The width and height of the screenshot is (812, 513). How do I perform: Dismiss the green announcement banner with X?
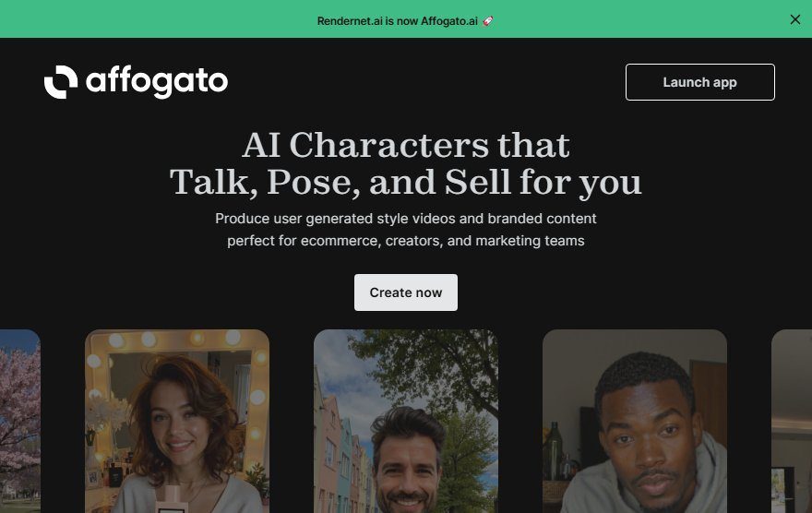794,19
